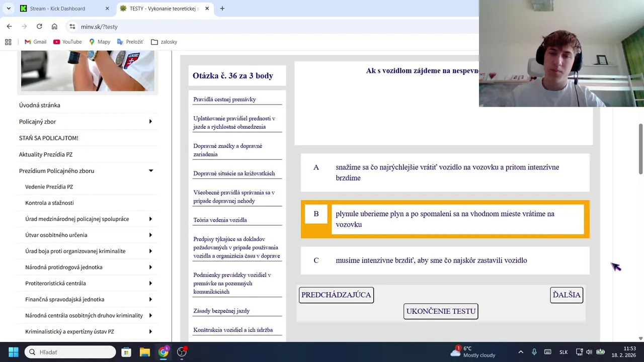The image size is (644, 362).
Task: Go to browser home page icon
Action: [54, 27]
